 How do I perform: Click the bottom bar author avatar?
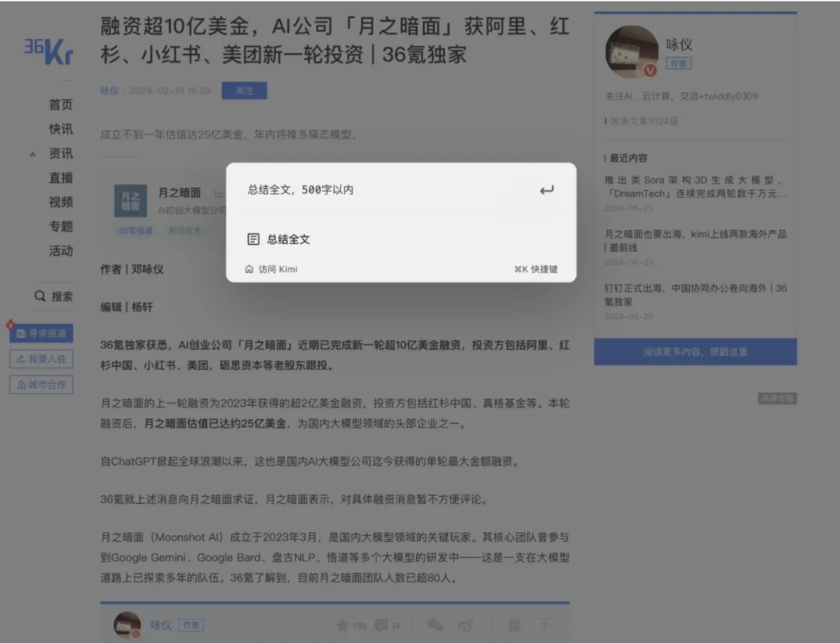click(128, 625)
